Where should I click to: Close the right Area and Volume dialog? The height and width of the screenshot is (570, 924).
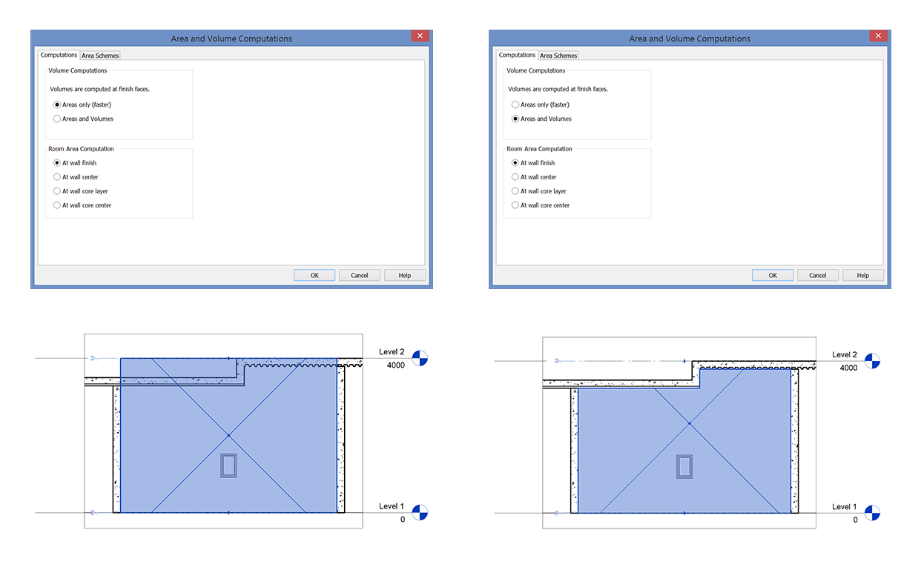coord(879,36)
